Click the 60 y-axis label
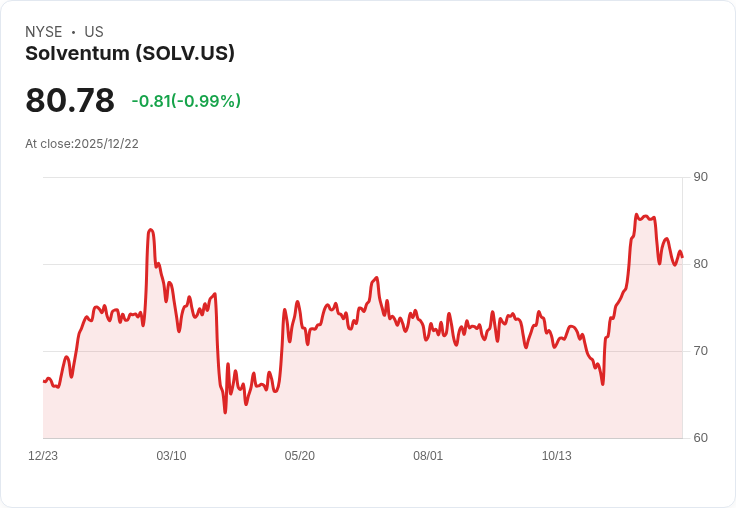The width and height of the screenshot is (736, 508). [700, 438]
